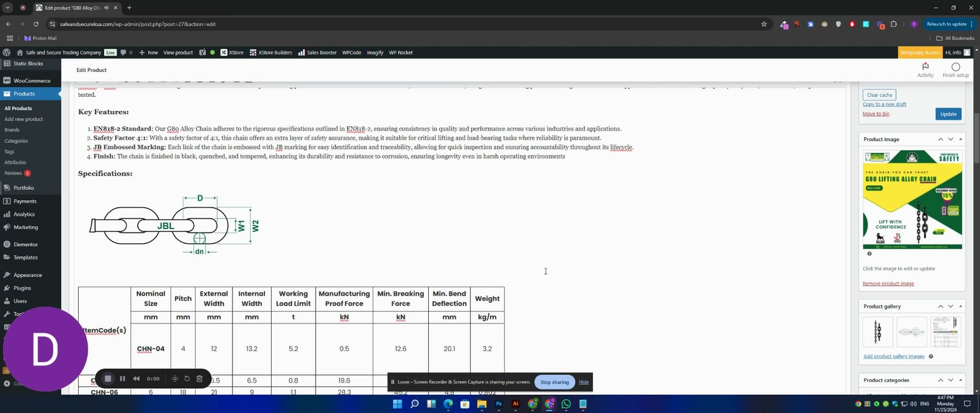Open Windows Start menu
This screenshot has height=413, width=980.
(397, 404)
